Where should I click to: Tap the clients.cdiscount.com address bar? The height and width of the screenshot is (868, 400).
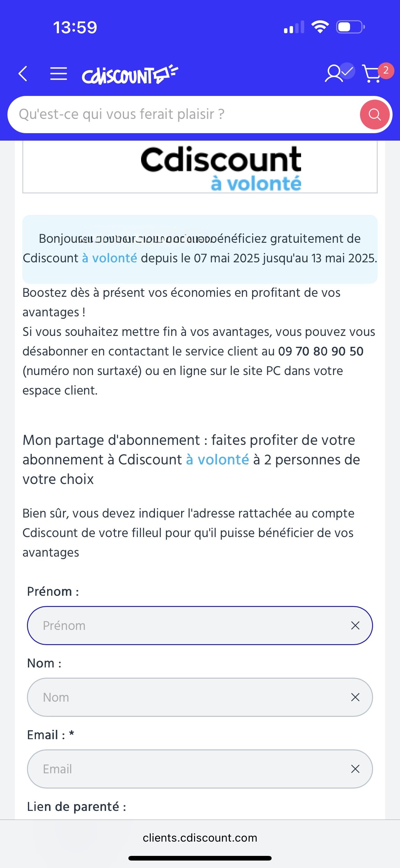click(200, 838)
